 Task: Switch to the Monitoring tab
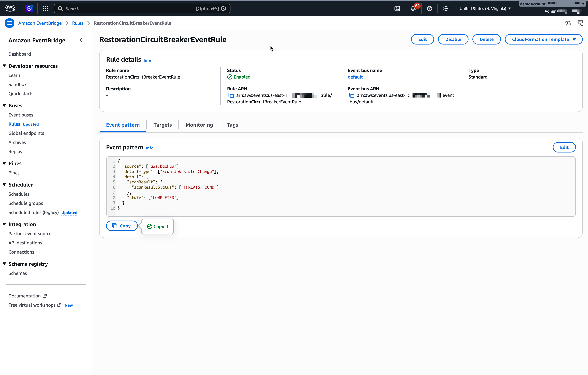pyautogui.click(x=199, y=125)
